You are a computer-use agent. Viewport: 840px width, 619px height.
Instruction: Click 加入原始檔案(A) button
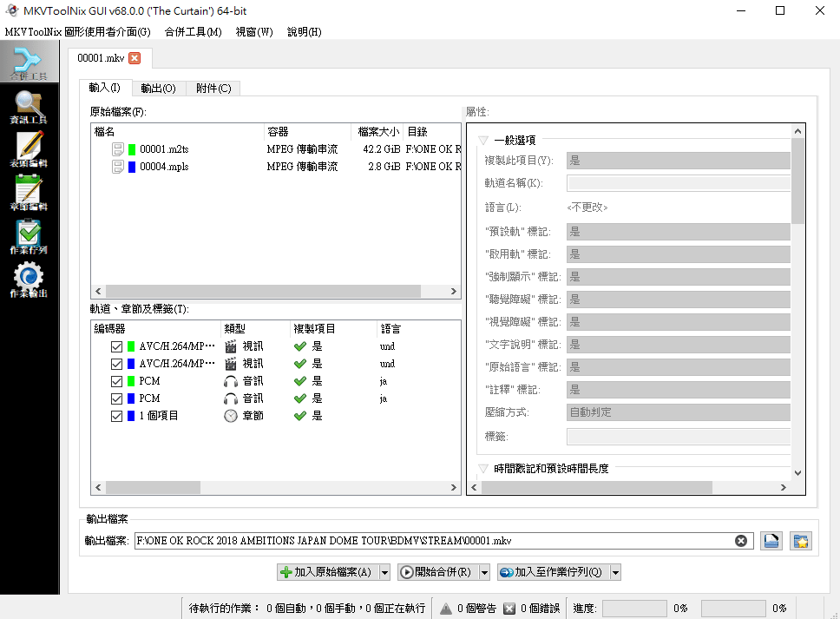click(328, 572)
